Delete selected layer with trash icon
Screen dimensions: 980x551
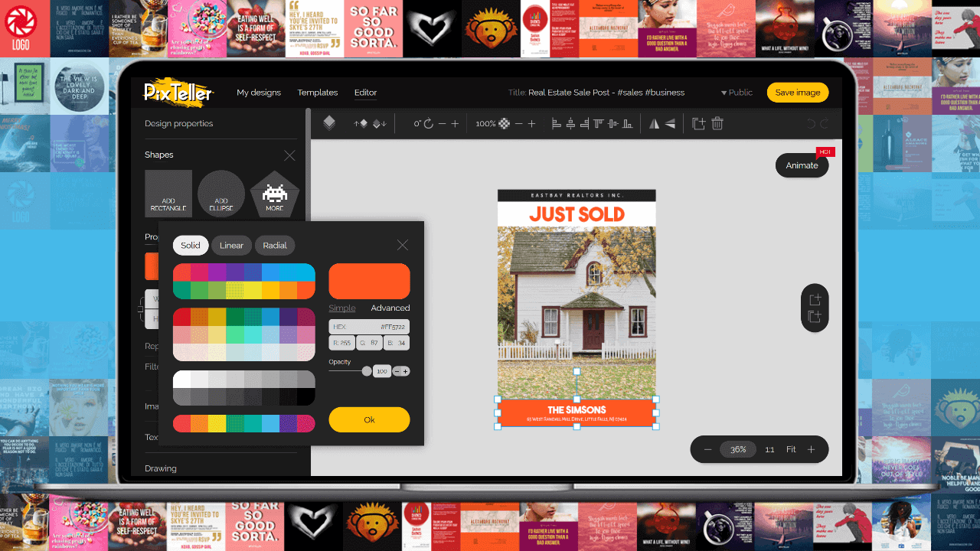click(x=717, y=123)
